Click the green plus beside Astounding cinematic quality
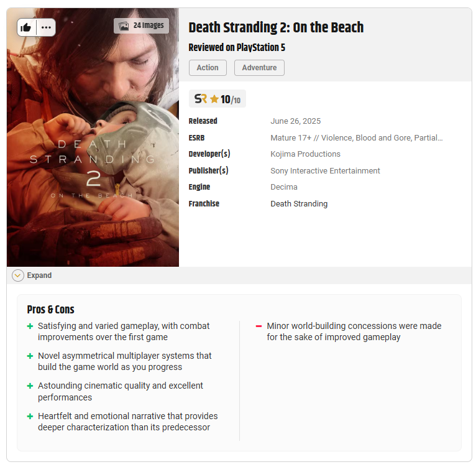Image resolution: width=476 pixels, height=467 pixels. point(30,386)
